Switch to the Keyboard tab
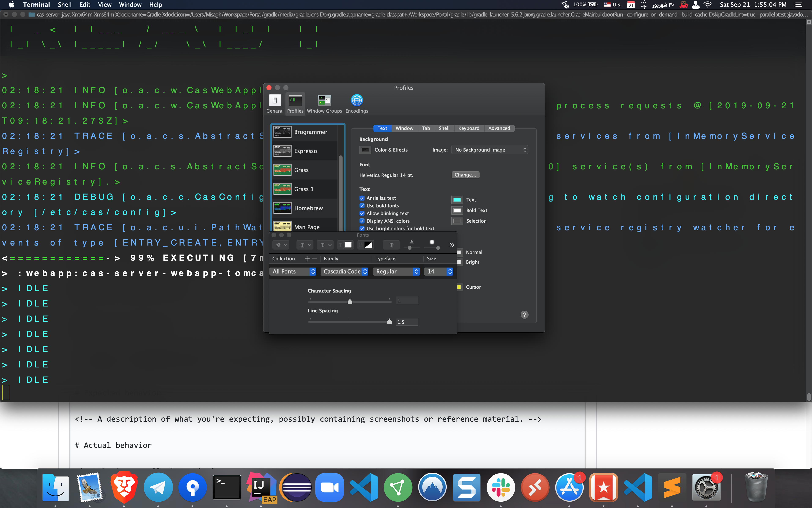 pos(469,128)
